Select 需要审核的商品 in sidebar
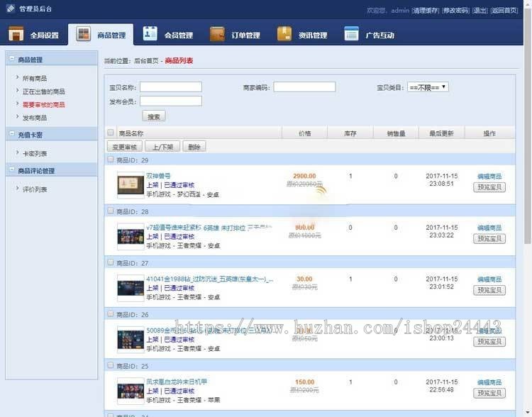Screen dimensions: 532x417 pos(43,104)
